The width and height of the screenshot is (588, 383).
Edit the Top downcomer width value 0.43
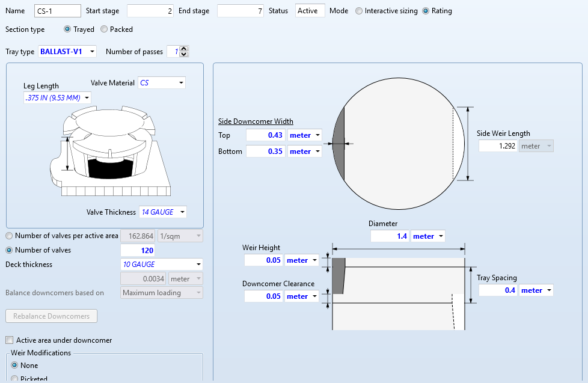(x=266, y=135)
